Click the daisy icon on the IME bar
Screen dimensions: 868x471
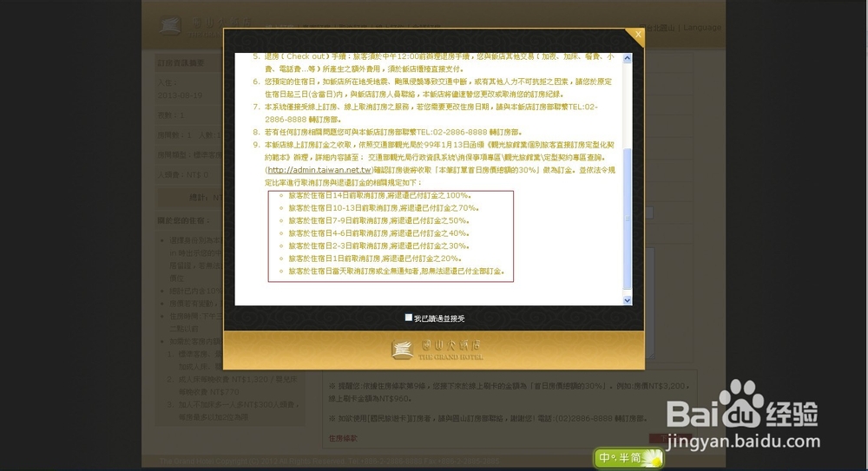point(654,458)
